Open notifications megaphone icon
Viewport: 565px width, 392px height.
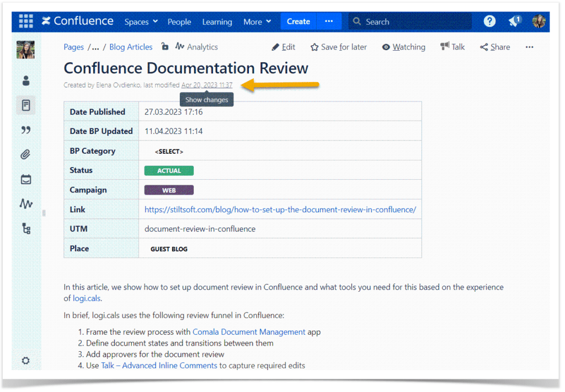515,21
